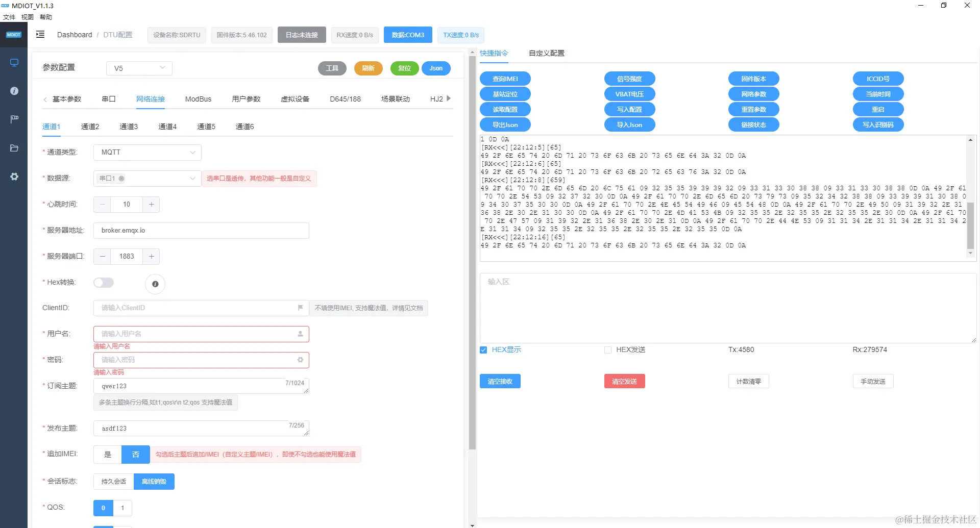
Task: Click the MDIOT logo icon
Action: (x=14, y=35)
